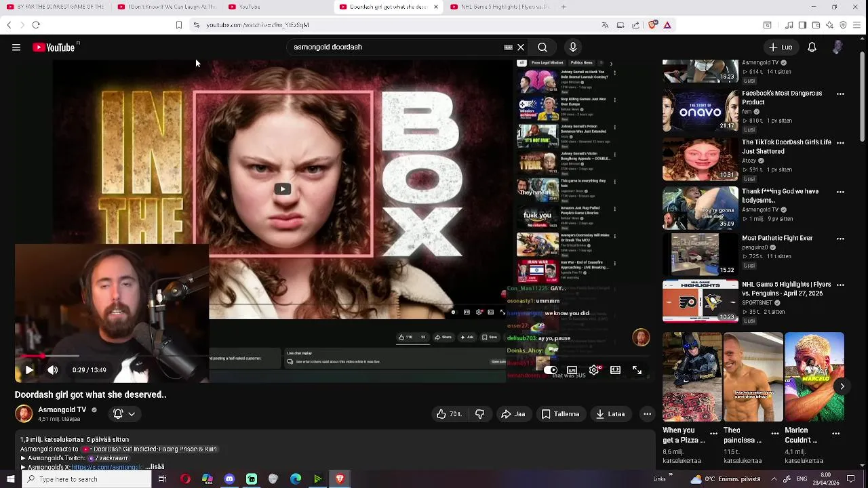Toggle browser sidebar panel
Viewport: 868px width, 488px height.
(802, 25)
